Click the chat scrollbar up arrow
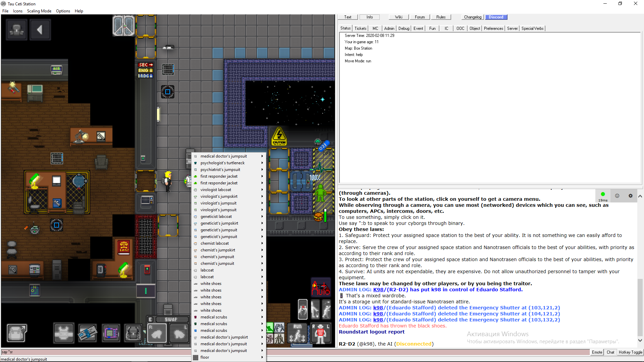This screenshot has height=362, width=644. click(640, 196)
